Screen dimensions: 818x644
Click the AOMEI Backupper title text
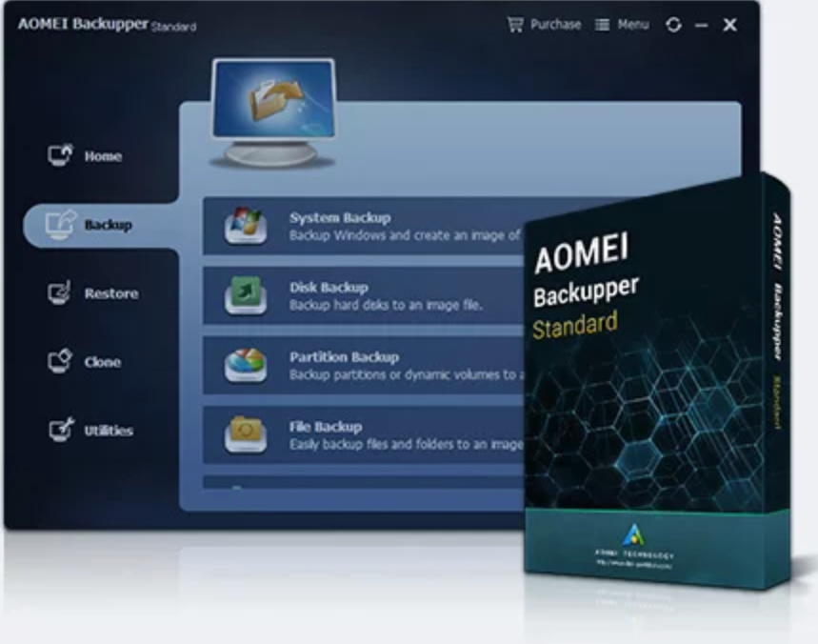coord(83,24)
